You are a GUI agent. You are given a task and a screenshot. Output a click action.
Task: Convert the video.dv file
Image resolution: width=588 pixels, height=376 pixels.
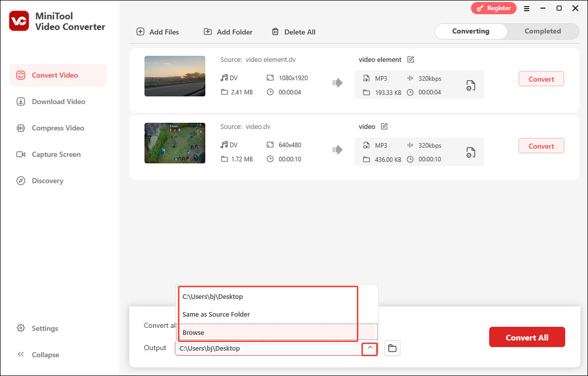[541, 146]
